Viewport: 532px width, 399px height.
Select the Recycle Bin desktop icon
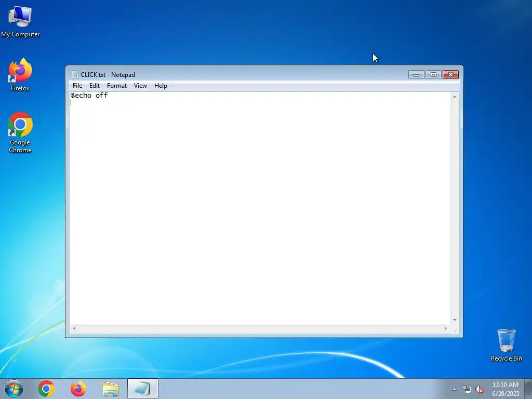(x=506, y=345)
